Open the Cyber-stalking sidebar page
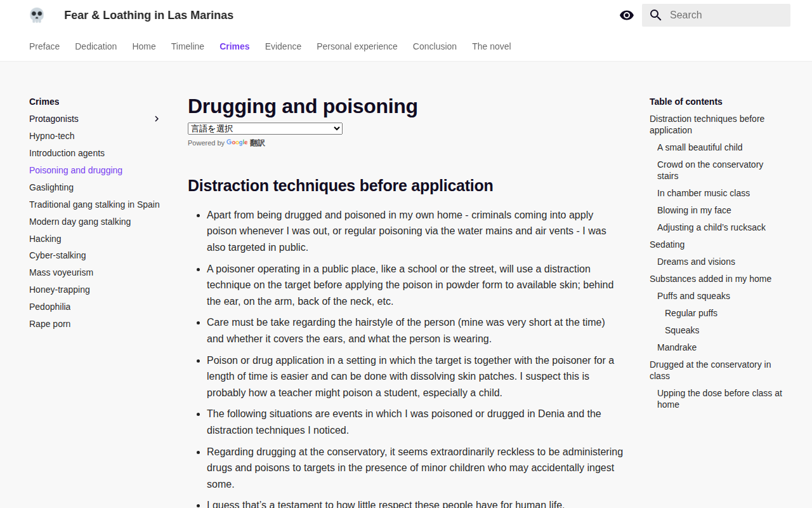This screenshot has height=508, width=812. [x=58, y=255]
